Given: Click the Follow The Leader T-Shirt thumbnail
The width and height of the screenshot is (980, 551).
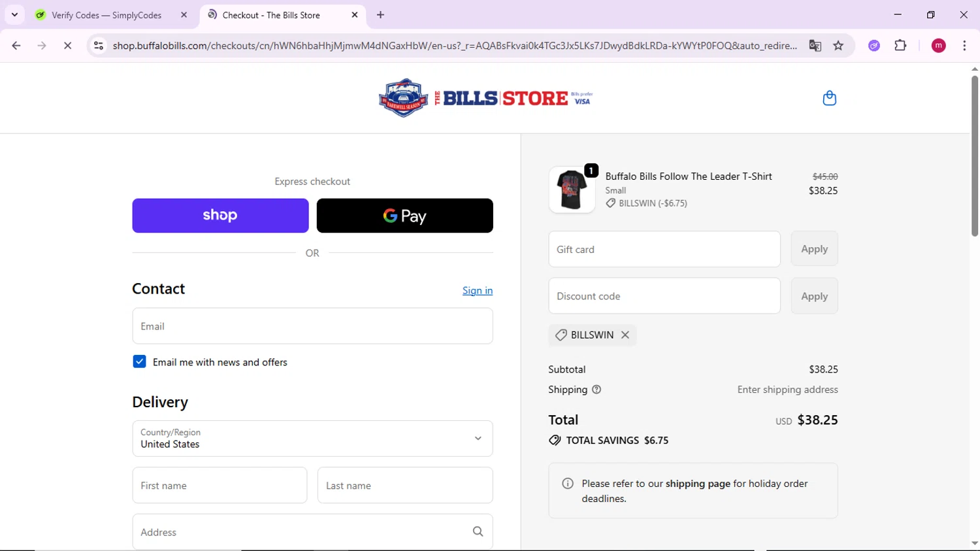Looking at the screenshot, I should (x=572, y=190).
